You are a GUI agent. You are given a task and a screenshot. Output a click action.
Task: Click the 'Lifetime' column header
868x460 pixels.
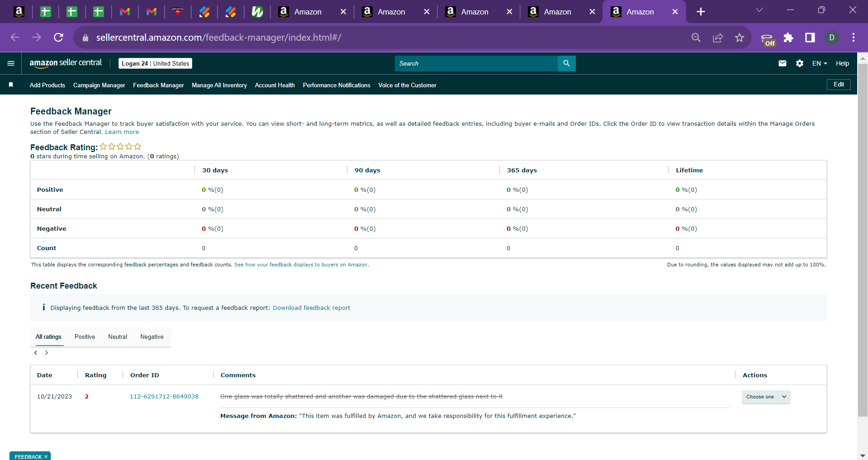point(689,171)
